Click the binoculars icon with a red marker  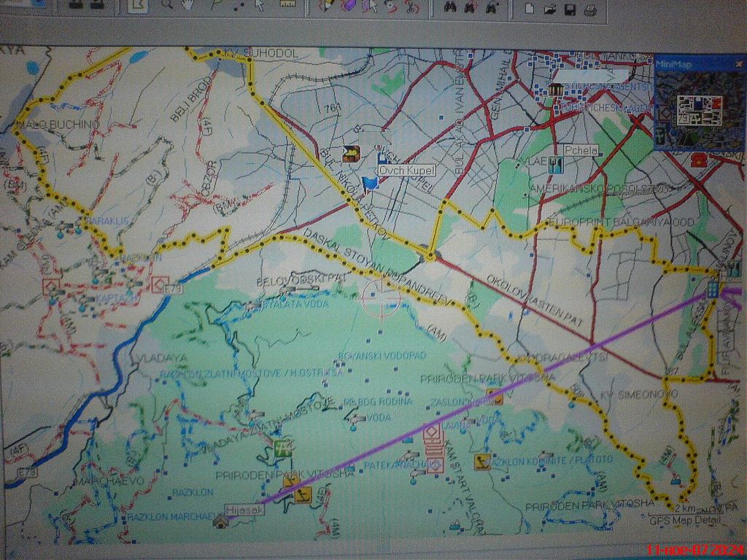(x=471, y=7)
